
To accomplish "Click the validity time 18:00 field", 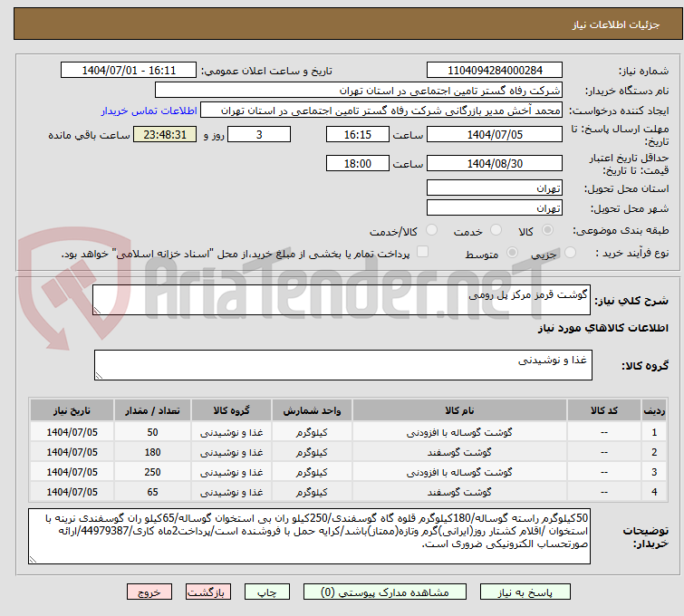I will (358, 164).
